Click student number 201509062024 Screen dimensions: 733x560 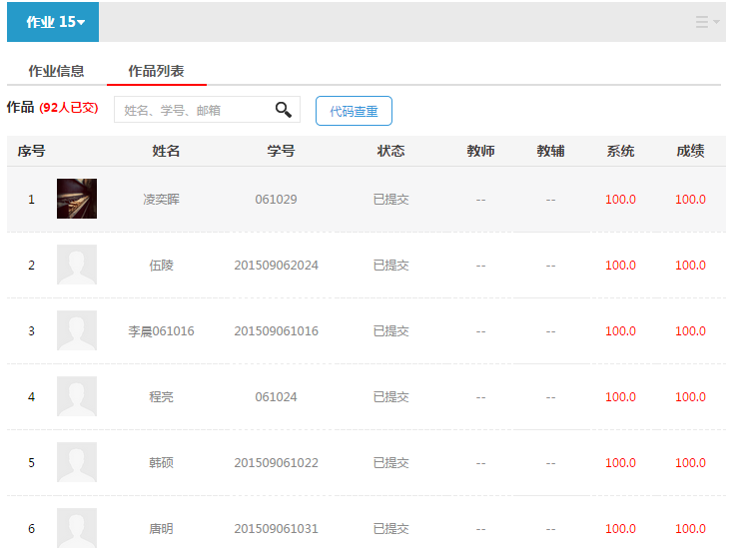(277, 266)
